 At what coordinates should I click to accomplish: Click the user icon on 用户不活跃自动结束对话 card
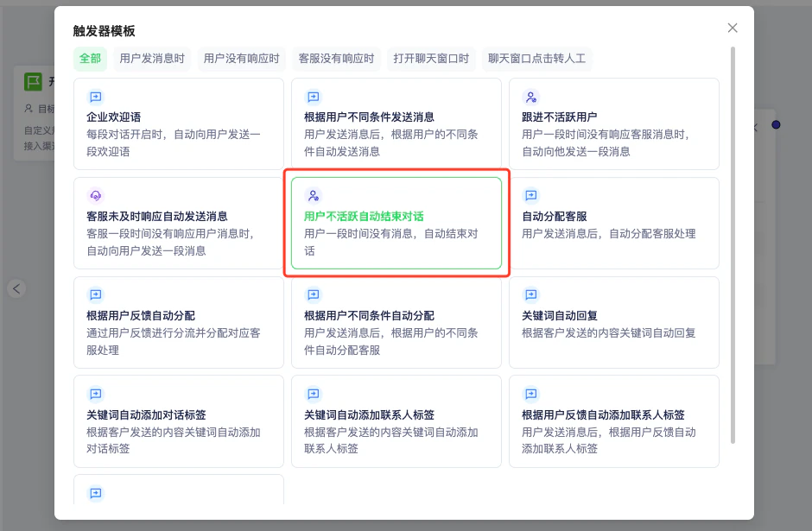tap(314, 196)
